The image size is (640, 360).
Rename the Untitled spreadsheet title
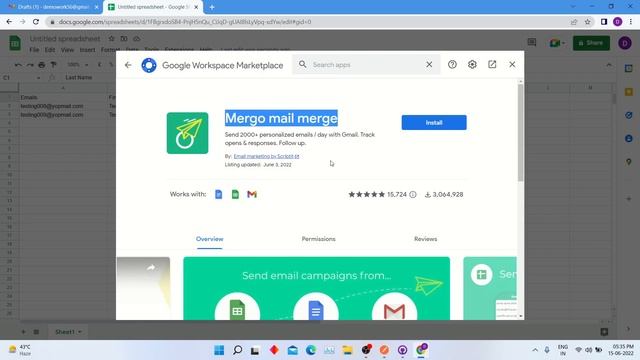65,39
